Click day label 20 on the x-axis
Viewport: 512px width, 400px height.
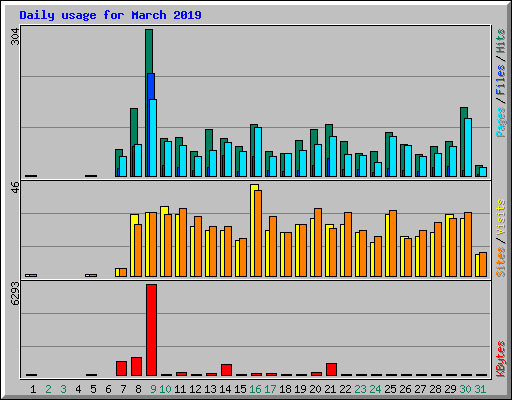(315, 389)
